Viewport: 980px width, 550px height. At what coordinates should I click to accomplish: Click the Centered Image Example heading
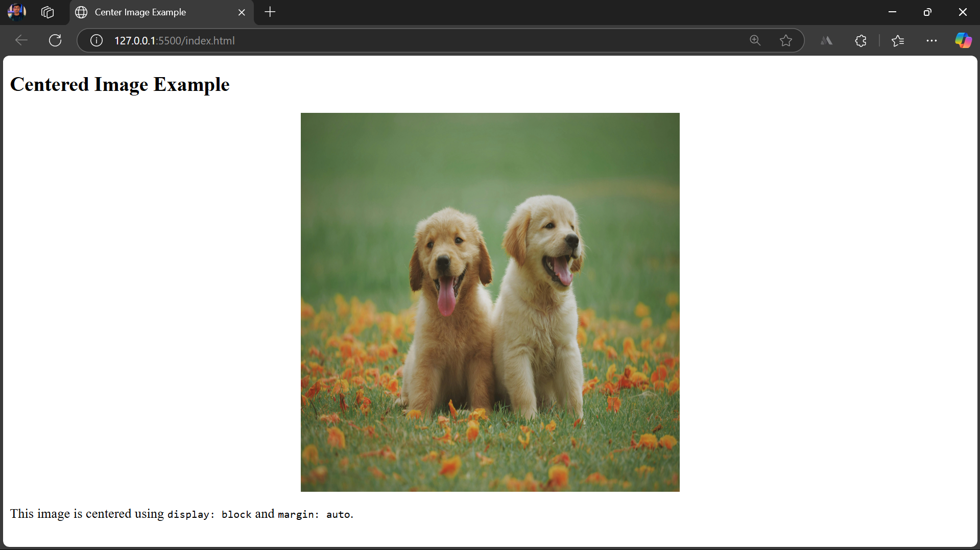pyautogui.click(x=120, y=84)
